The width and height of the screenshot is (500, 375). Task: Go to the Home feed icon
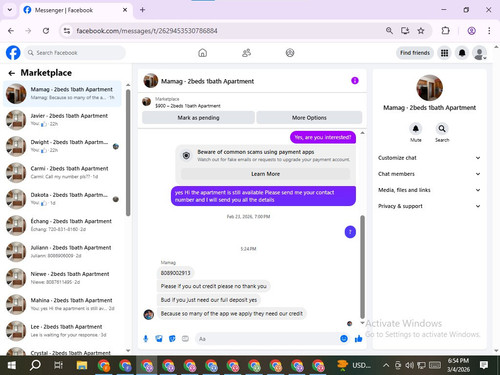[x=202, y=53]
